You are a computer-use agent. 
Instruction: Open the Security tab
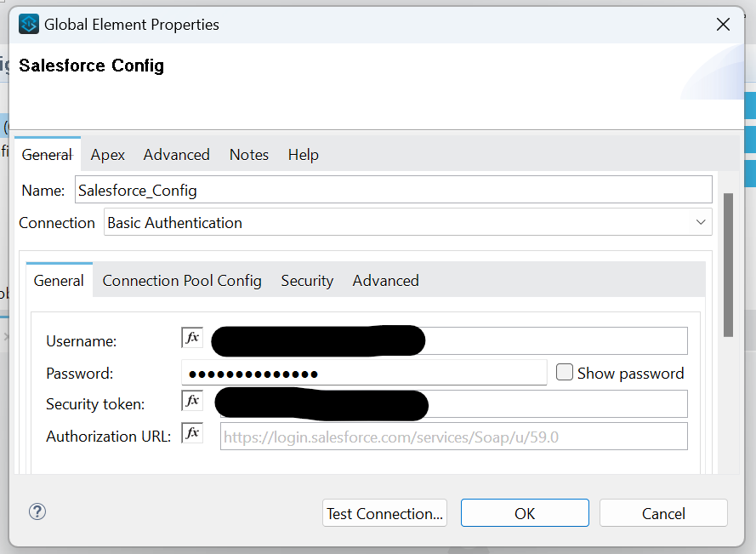306,280
